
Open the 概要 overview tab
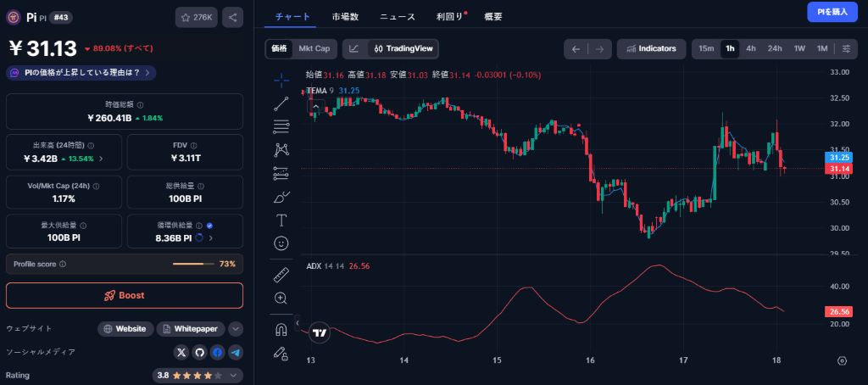[493, 17]
